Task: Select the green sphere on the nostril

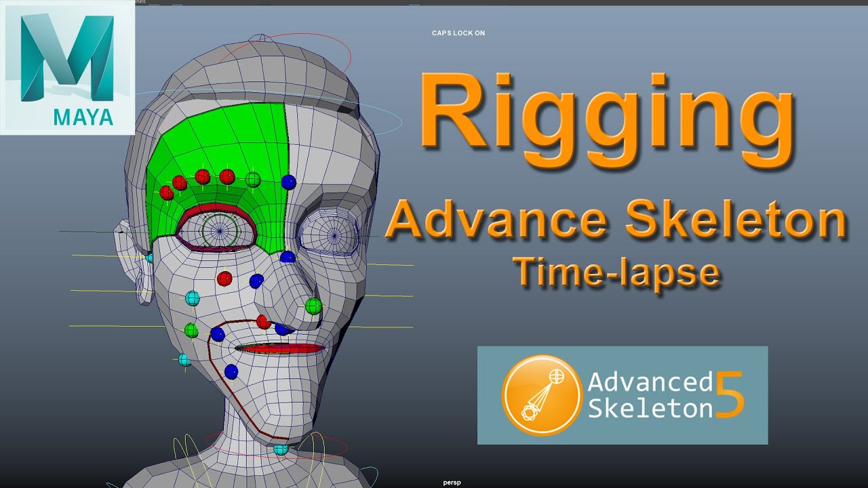Action: point(313,306)
